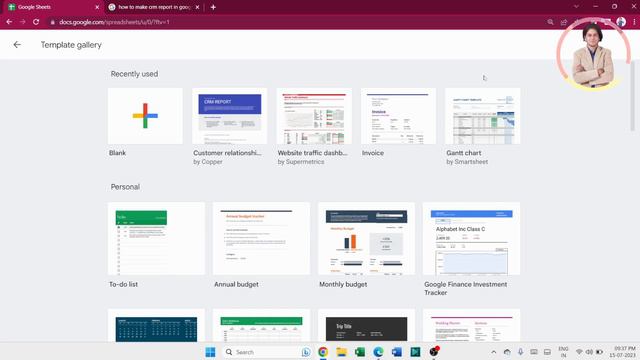Open the Wi-Fi network tray icon
The height and width of the screenshot is (360, 640).
(x=579, y=352)
